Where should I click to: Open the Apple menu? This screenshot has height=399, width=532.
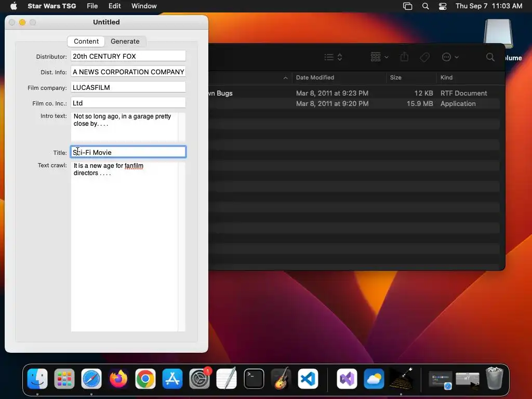click(14, 6)
